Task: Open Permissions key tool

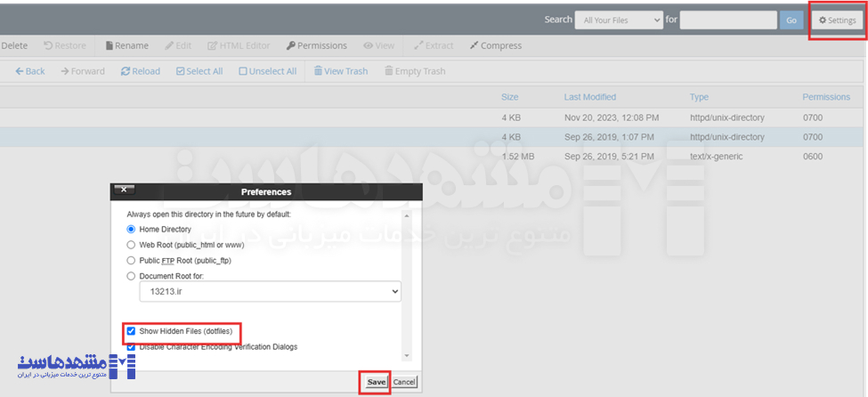Action: click(317, 46)
